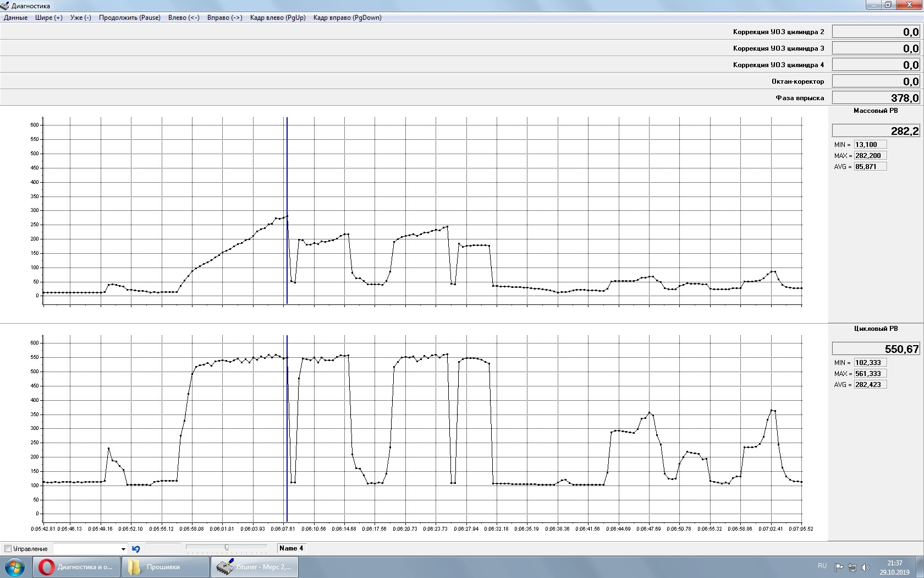Image resolution: width=924 pixels, height=578 pixels.
Task: Click the blue cursor line on upper graph
Action: click(x=287, y=210)
